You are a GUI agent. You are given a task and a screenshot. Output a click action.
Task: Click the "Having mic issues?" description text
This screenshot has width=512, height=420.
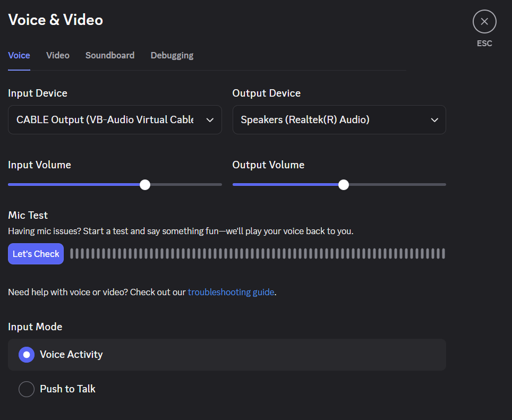(x=181, y=232)
